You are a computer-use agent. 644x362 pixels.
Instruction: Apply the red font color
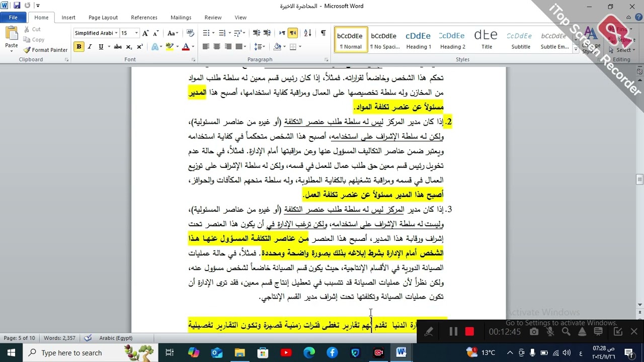click(x=186, y=47)
